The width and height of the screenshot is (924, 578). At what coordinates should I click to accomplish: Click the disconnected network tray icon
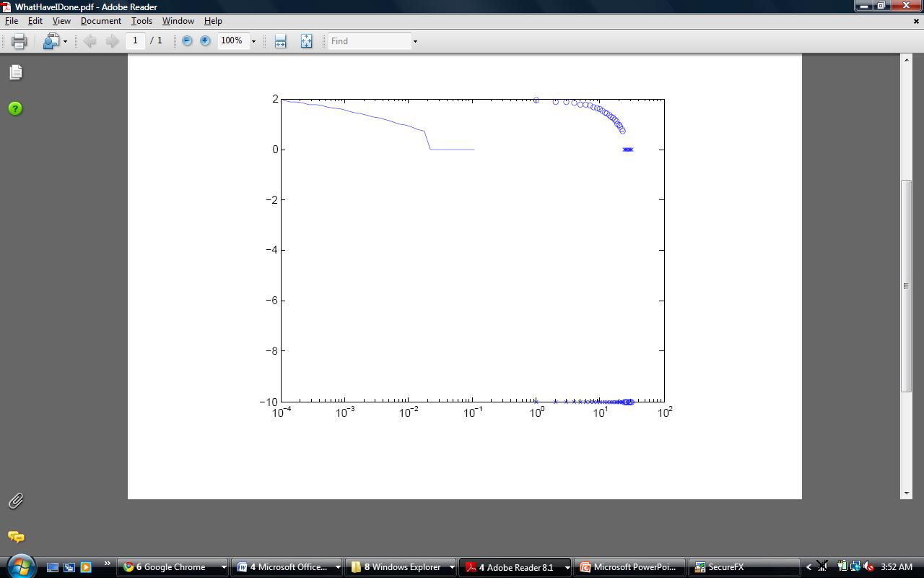pos(822,567)
